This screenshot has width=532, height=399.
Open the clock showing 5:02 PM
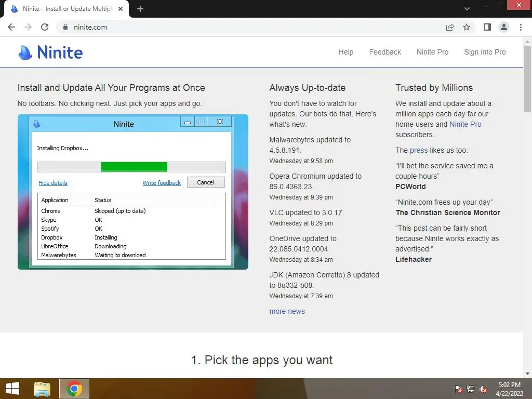click(509, 389)
